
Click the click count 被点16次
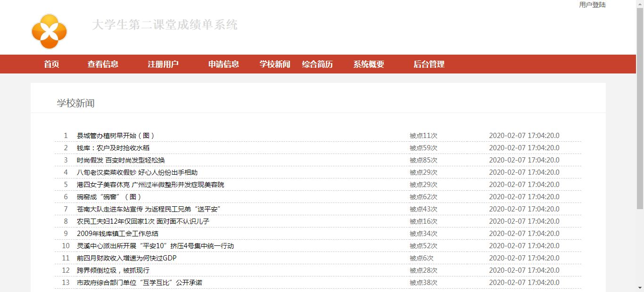[423, 221]
